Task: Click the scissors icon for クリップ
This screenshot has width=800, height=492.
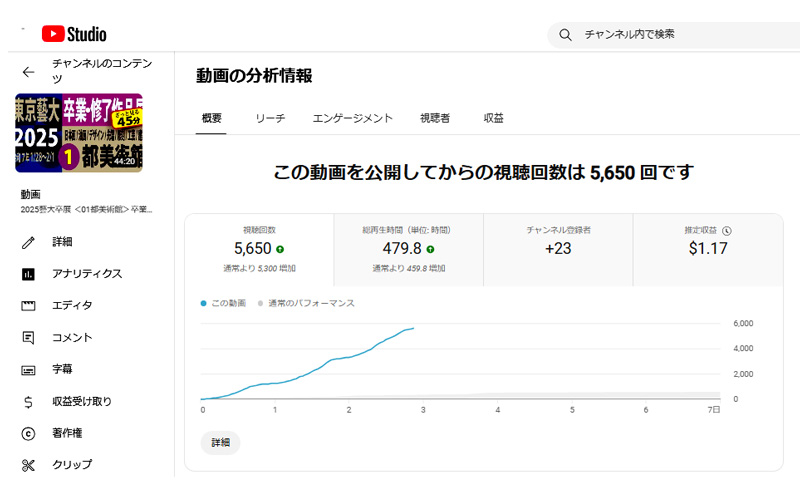Action: point(29,465)
